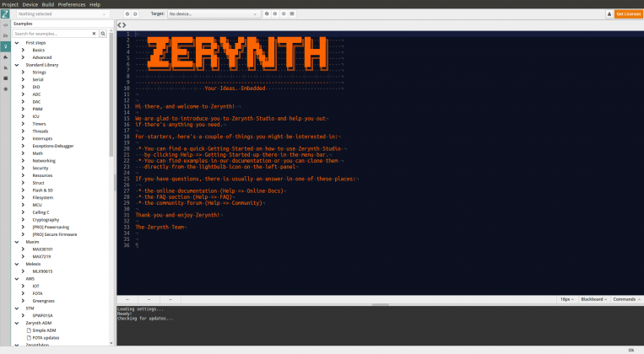Viewport: 644px width, 354px height.
Task: Click the second round icon after project selector
Action: [x=135, y=14]
